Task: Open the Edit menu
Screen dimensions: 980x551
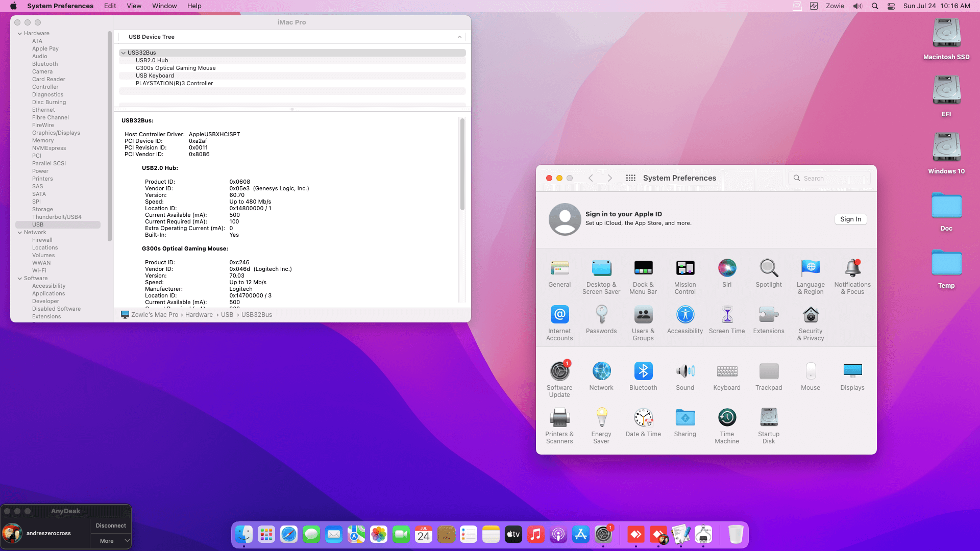Action: [110, 6]
